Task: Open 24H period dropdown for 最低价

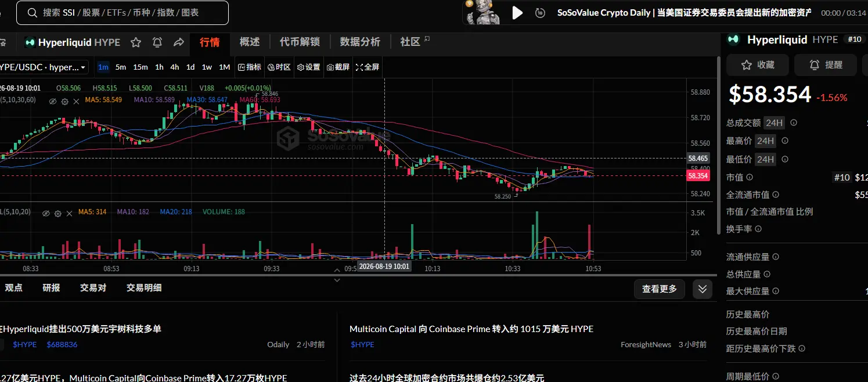Action: (765, 159)
